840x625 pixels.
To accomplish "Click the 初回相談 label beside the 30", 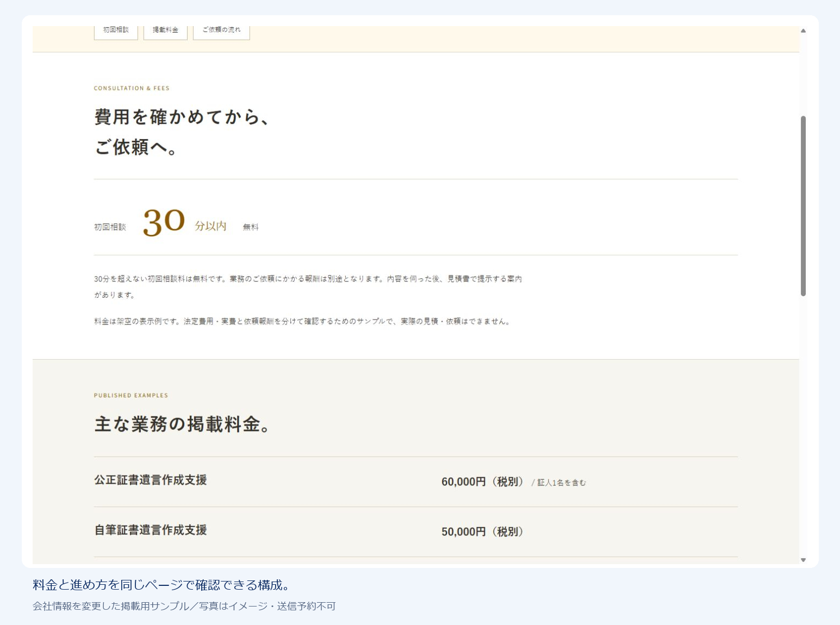I will click(110, 227).
